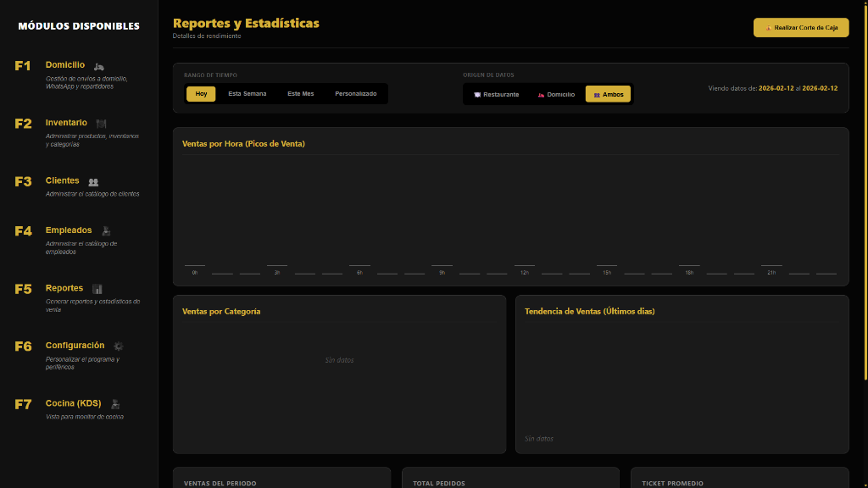
Task: Select the Hoy time range
Action: tap(201, 94)
